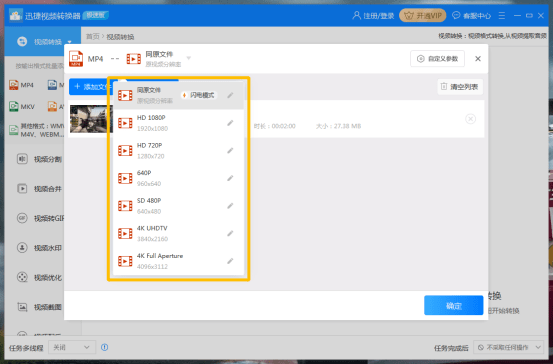The height and width of the screenshot is (364, 553).
Task: Open the hamburger menu in title bar
Action: (x=502, y=16)
